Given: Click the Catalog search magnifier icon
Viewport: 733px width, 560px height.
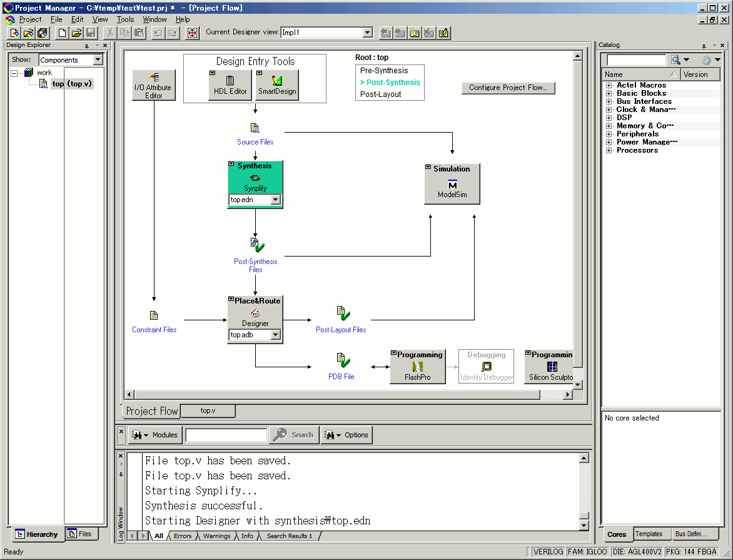Looking at the screenshot, I should 675,60.
